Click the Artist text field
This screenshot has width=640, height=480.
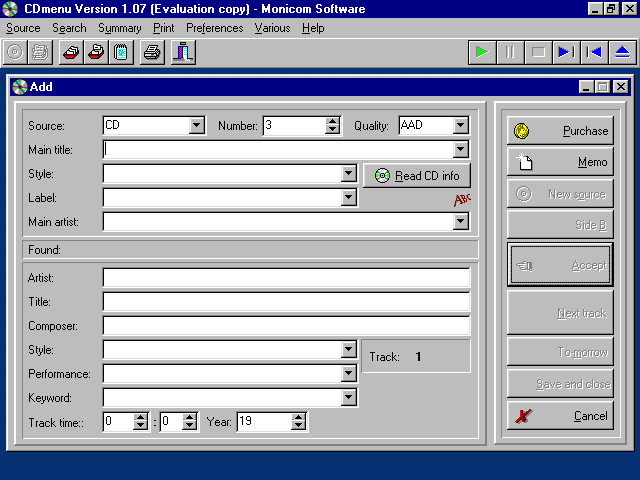tap(286, 278)
